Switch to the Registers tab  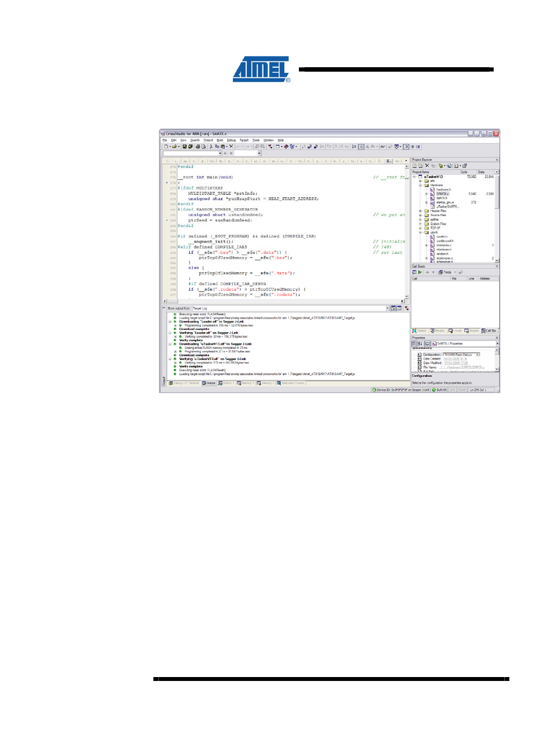[x=471, y=331]
